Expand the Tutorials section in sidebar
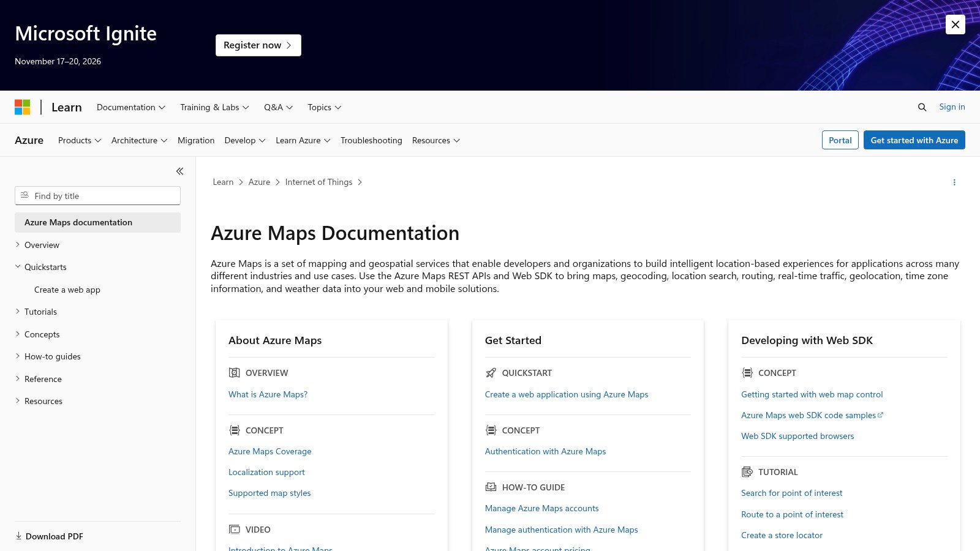The height and width of the screenshot is (551, 980). click(18, 312)
